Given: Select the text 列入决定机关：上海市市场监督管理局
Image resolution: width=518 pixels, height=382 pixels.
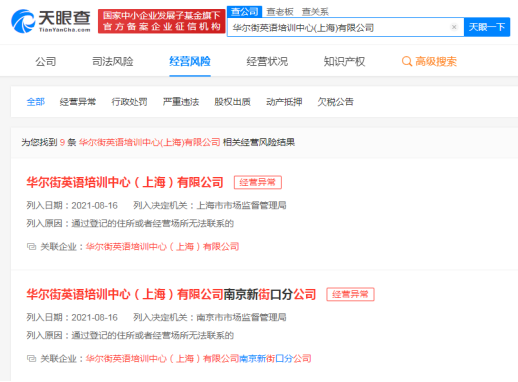Looking at the screenshot, I should pos(210,205).
